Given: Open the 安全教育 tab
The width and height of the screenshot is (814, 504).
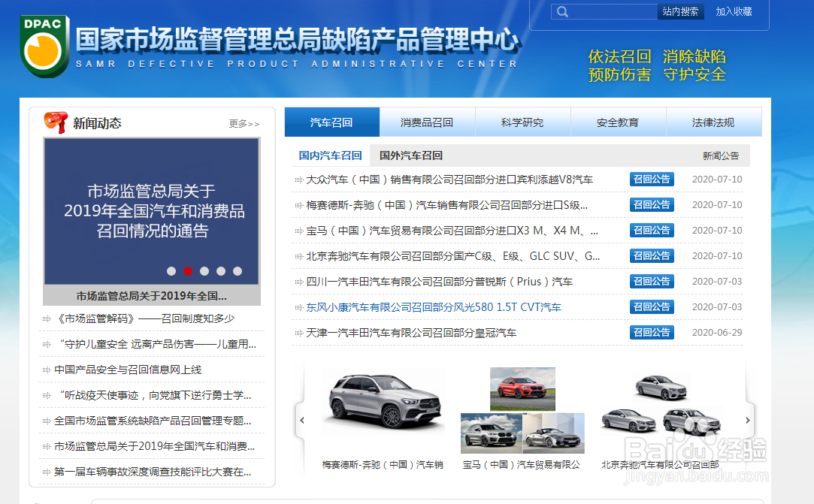Looking at the screenshot, I should pos(618,122).
